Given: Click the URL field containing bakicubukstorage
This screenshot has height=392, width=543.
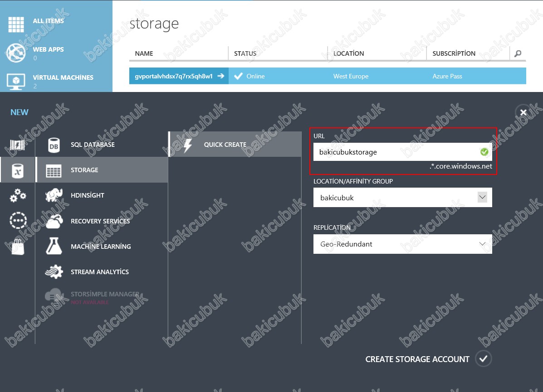Looking at the screenshot, I should 402,152.
